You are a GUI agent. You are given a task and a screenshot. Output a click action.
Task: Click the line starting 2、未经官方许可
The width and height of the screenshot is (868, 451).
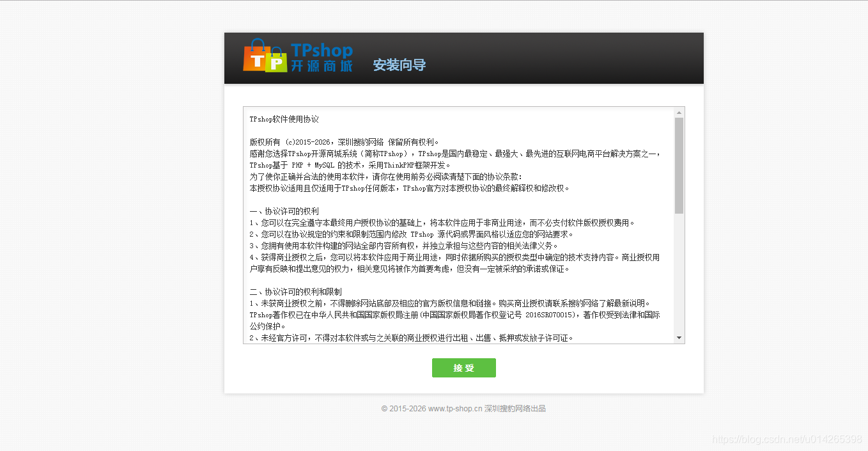[411, 338]
